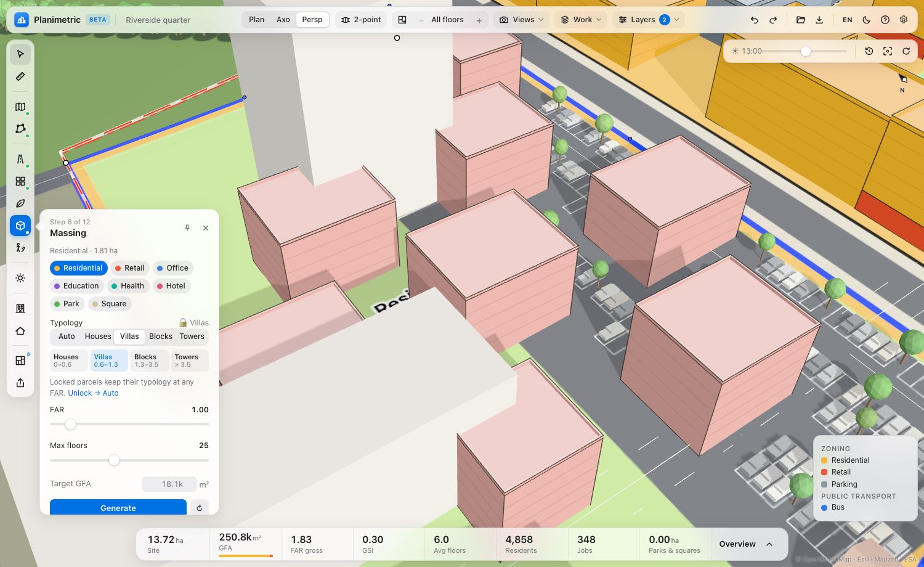The image size is (924, 567).
Task: Click the 13:00 sun time slider handle
Action: 805,51
